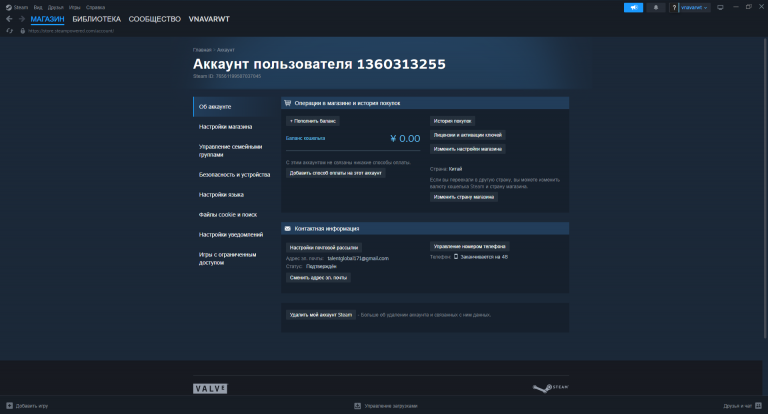The height and width of the screenshot is (414, 768).
Task: Click the Big Picture monitor icon
Action: pyautogui.click(x=720, y=7)
